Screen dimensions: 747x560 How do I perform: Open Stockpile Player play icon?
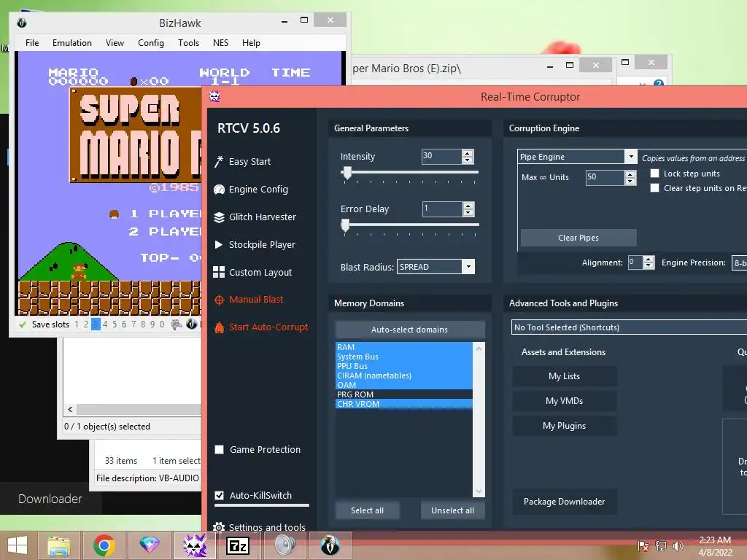point(219,245)
